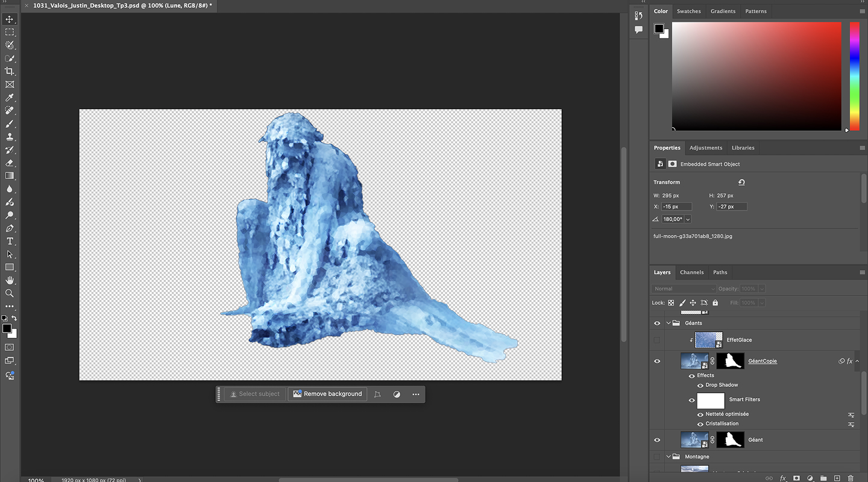
Task: Hide the GéantCopie layer
Action: coord(657,361)
